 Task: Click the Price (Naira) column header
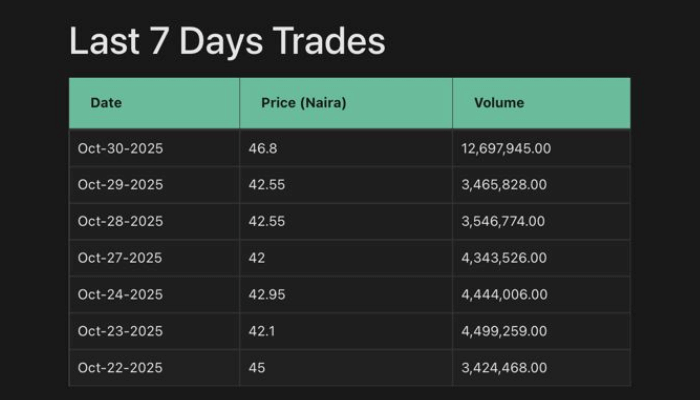pyautogui.click(x=303, y=103)
